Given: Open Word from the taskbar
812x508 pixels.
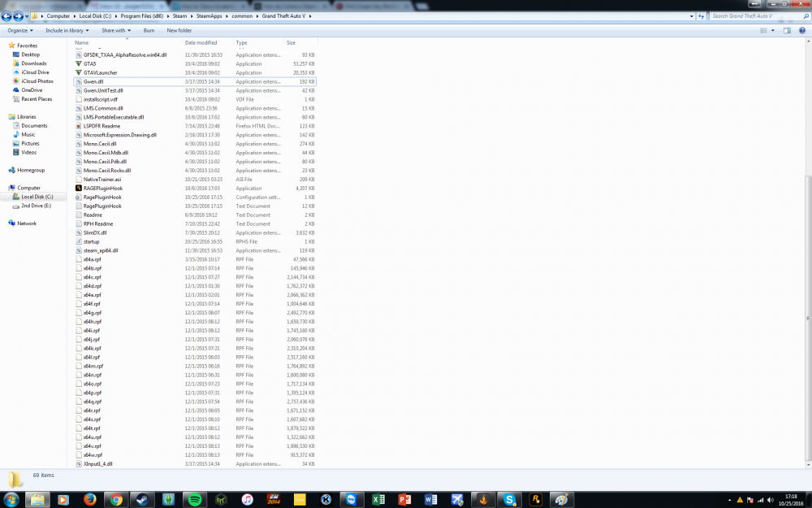Looking at the screenshot, I should tap(431, 500).
